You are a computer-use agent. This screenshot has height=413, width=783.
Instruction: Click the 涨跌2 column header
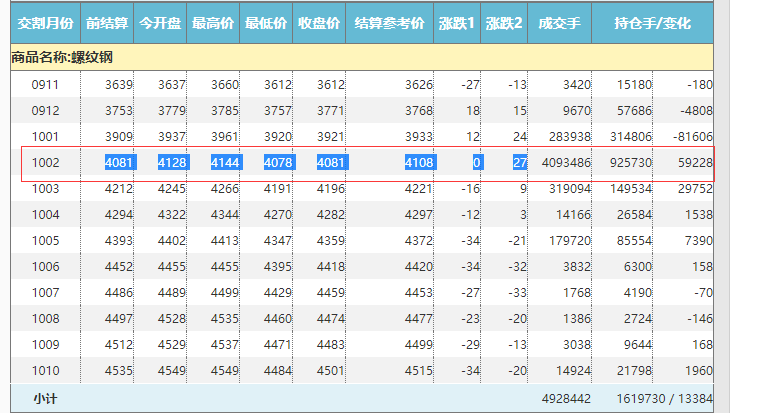504,23
